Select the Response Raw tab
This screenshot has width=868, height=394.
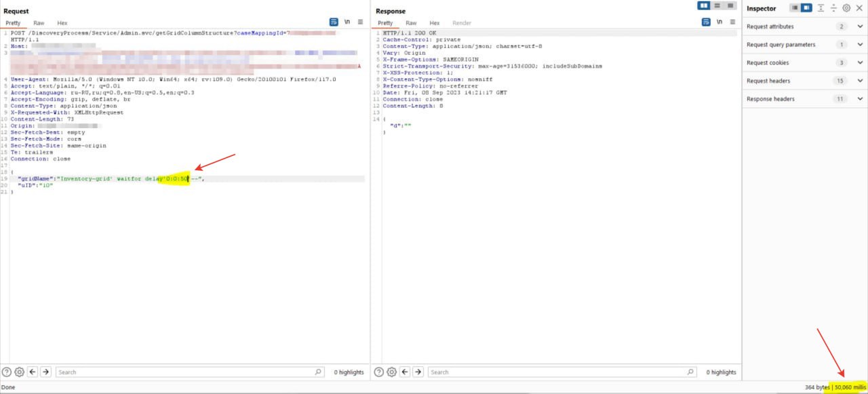pyautogui.click(x=411, y=23)
